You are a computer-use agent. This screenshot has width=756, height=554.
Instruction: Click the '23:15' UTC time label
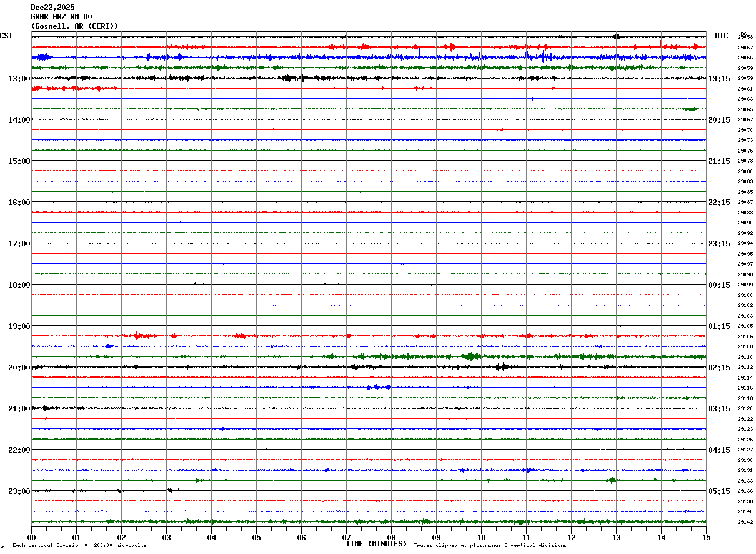click(x=719, y=244)
